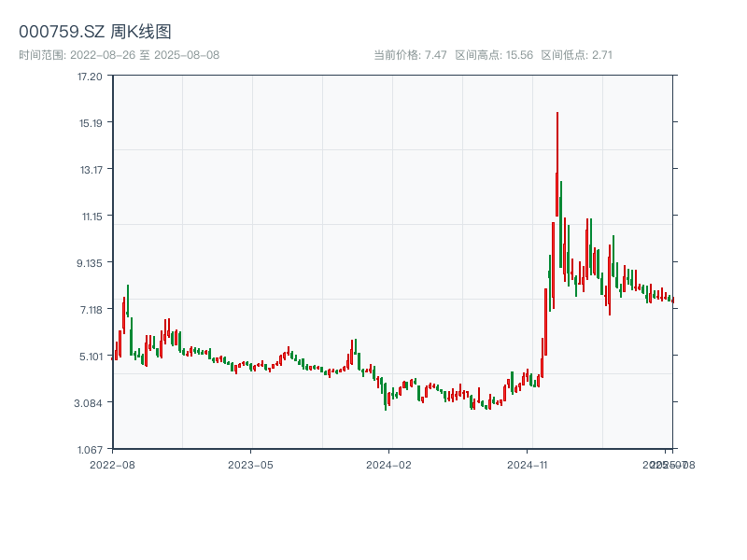
Task: Click x-axis date label 2024-11
Action: [528, 465]
